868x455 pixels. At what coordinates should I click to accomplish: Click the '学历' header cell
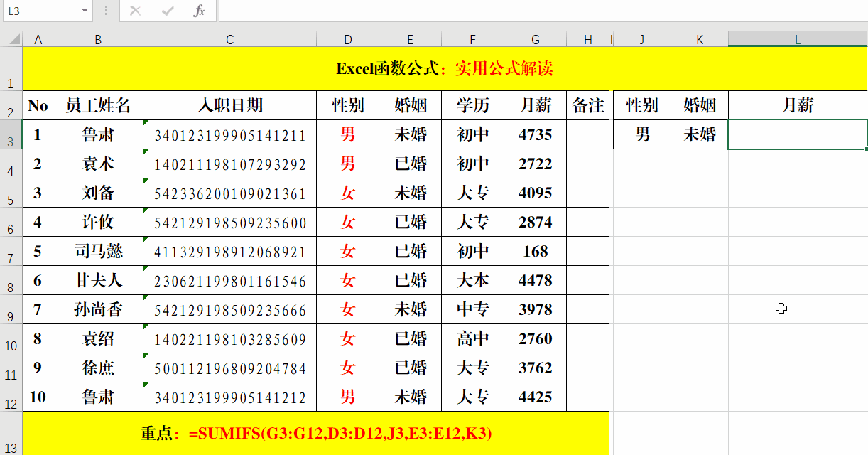click(x=473, y=105)
